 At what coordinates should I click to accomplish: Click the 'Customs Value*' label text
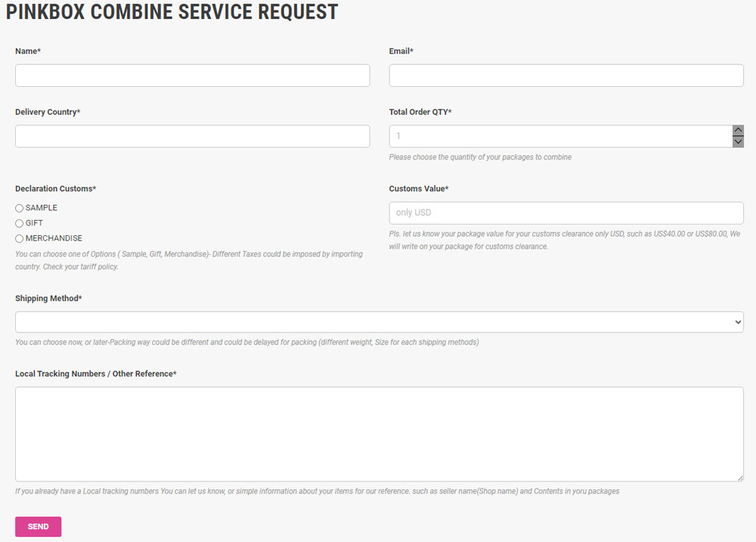419,189
